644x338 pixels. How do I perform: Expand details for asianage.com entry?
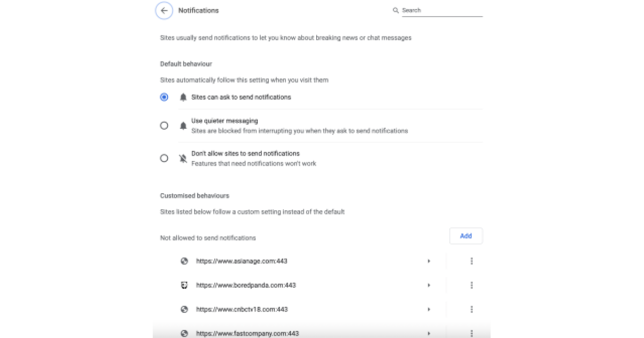coord(429,261)
